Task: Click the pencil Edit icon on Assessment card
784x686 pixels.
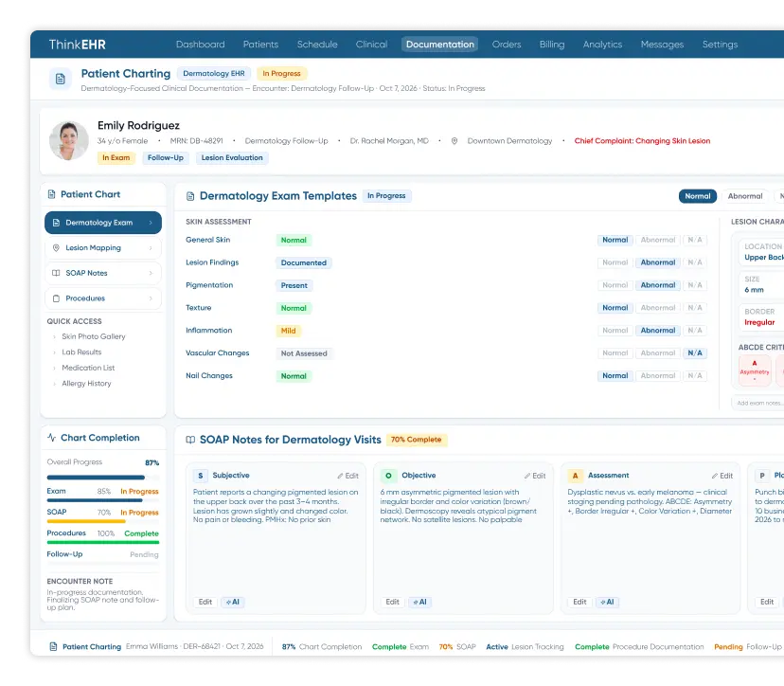Action: coord(715,476)
